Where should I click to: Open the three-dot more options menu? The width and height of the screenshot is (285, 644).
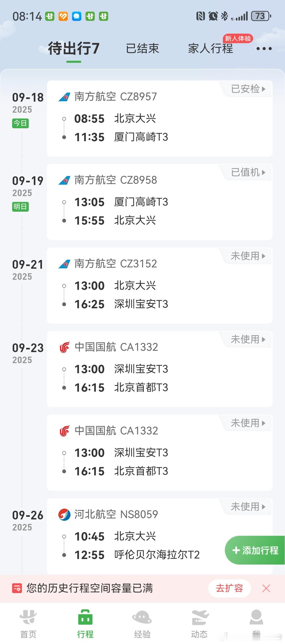pyautogui.click(x=264, y=49)
